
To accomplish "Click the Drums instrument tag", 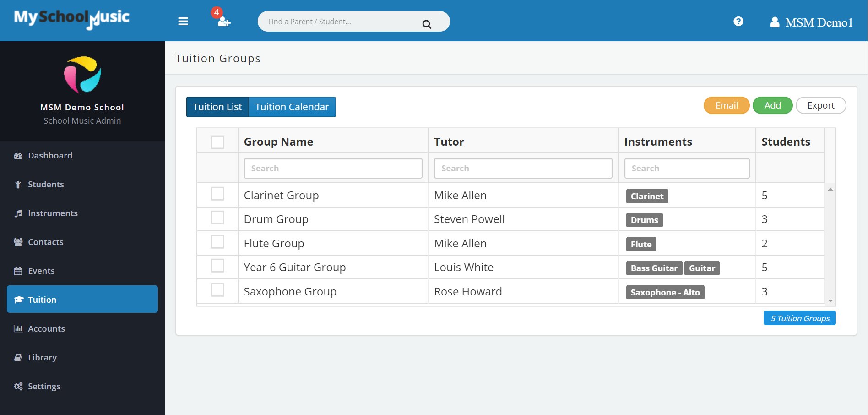I will point(644,220).
